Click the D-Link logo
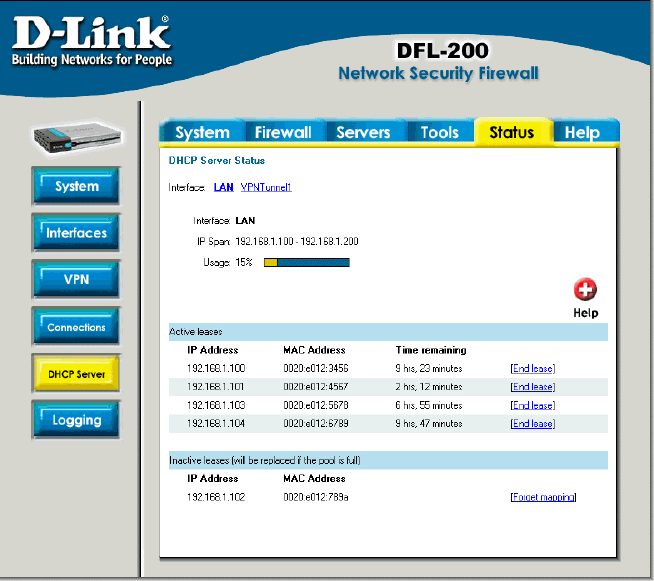The width and height of the screenshot is (654, 581). point(92,41)
